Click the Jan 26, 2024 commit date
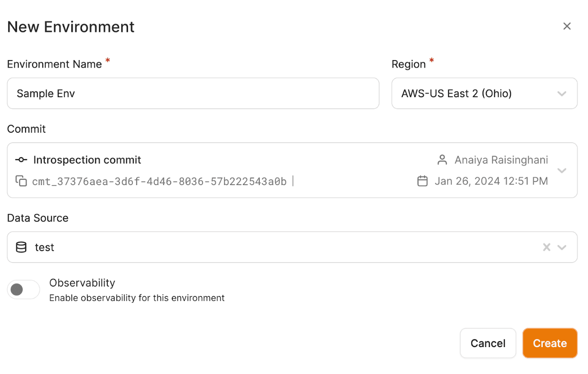The width and height of the screenshot is (588, 374). point(491,181)
